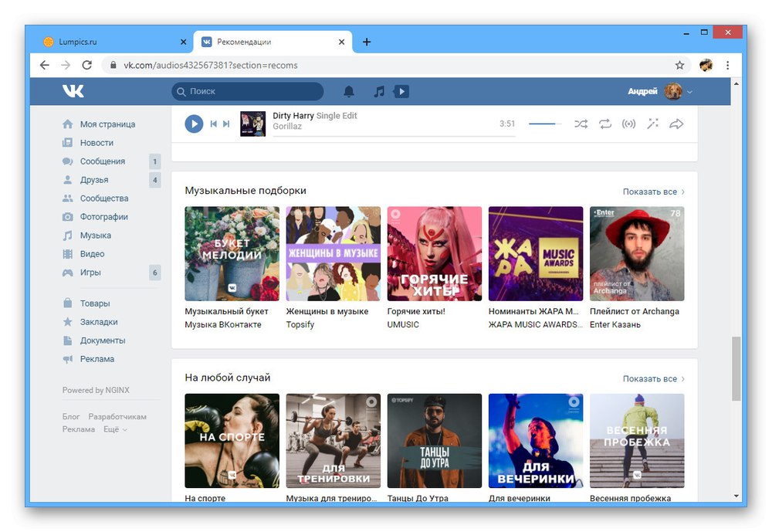Skip to previous track
The width and height of the screenshot is (772, 532).
tap(214, 124)
